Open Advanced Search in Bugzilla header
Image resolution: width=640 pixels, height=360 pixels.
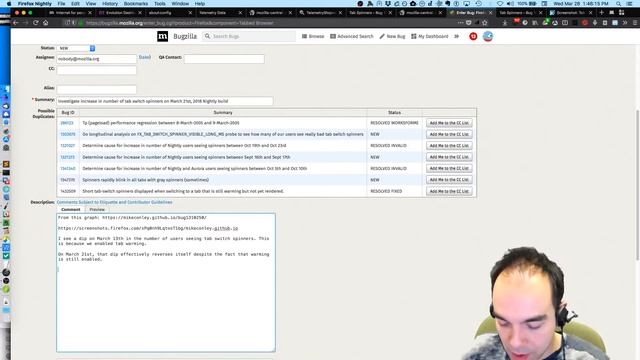tap(352, 36)
